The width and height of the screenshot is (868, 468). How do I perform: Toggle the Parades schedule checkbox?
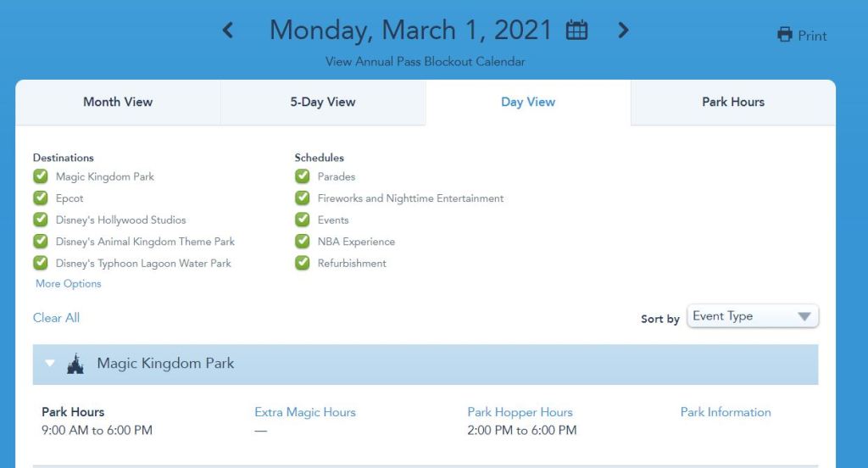[x=303, y=176]
